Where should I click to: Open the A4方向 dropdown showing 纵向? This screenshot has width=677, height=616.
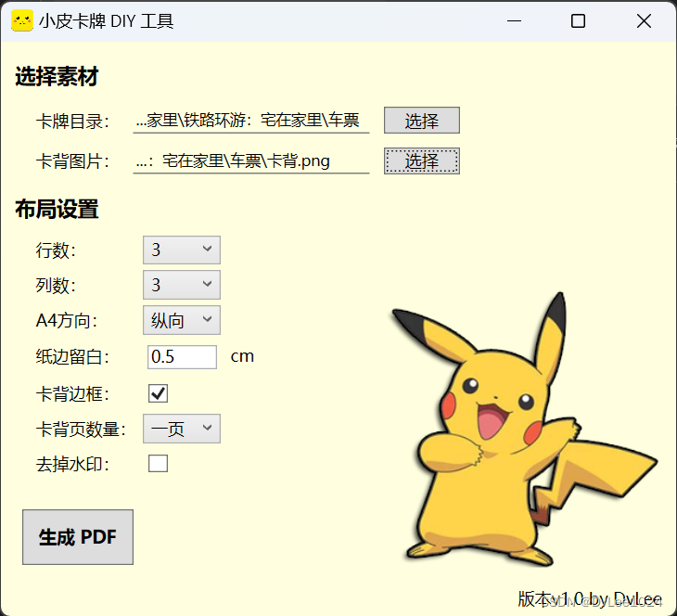(x=182, y=320)
